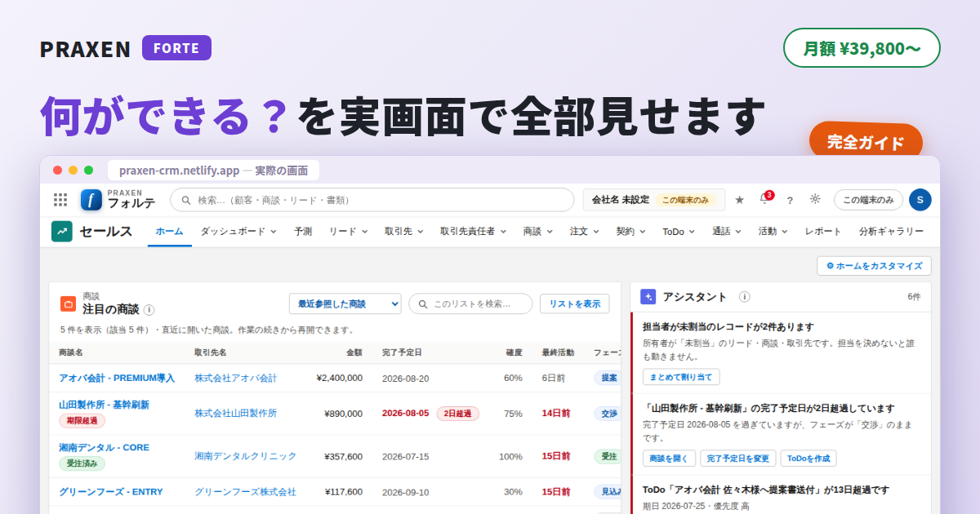
Task: Click the Praxen Forte logo icon
Action: tap(91, 200)
